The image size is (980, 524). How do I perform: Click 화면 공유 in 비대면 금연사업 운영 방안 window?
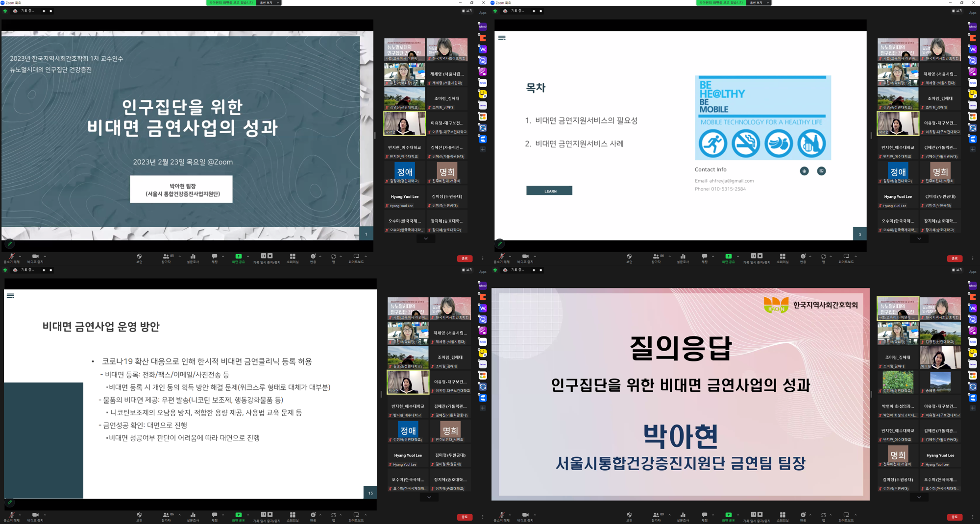coord(238,516)
